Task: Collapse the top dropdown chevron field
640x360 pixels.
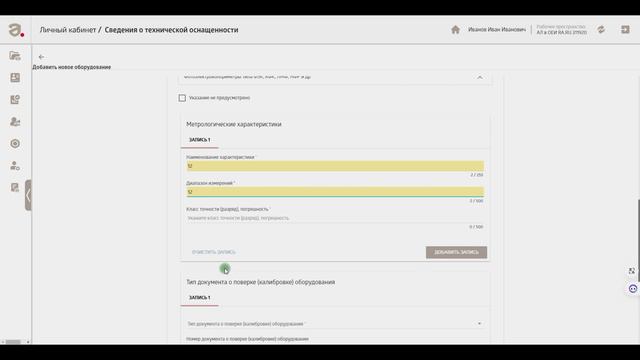Action: pos(480,77)
